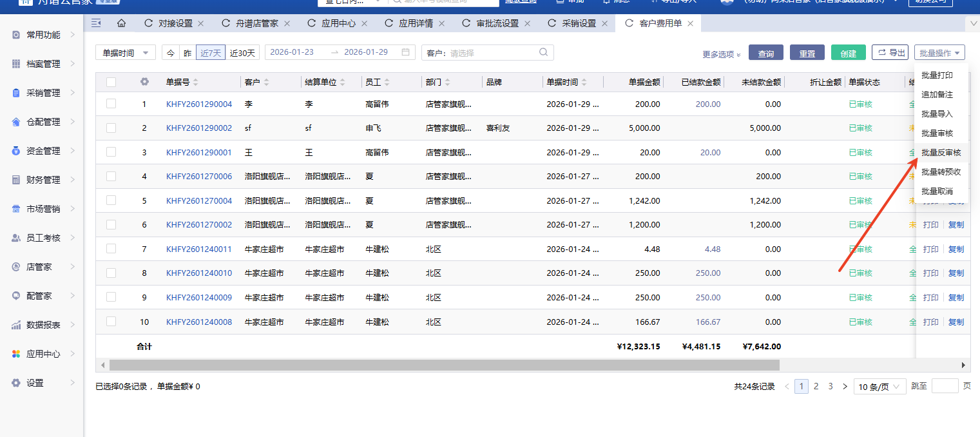Close the 客户费用单 tab
This screenshot has width=980, height=437.
pos(690,23)
